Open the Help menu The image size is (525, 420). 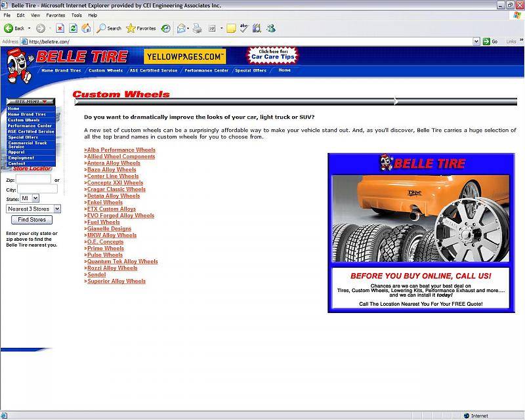(93, 15)
